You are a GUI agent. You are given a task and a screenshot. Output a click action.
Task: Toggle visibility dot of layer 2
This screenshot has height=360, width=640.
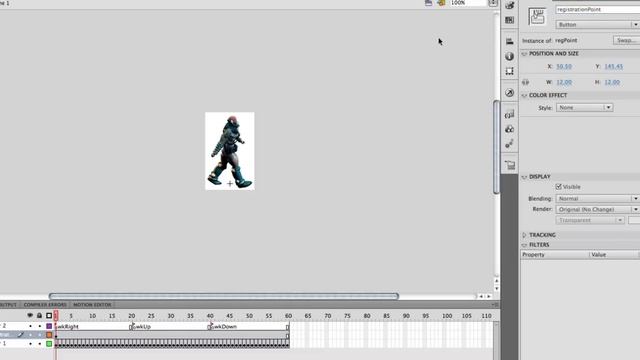coord(30,326)
